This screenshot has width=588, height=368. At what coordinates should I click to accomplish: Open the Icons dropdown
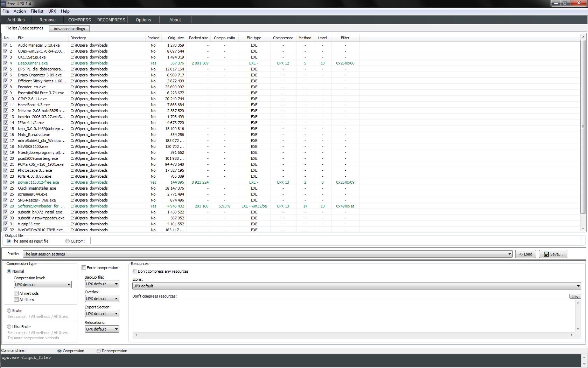[x=357, y=286]
